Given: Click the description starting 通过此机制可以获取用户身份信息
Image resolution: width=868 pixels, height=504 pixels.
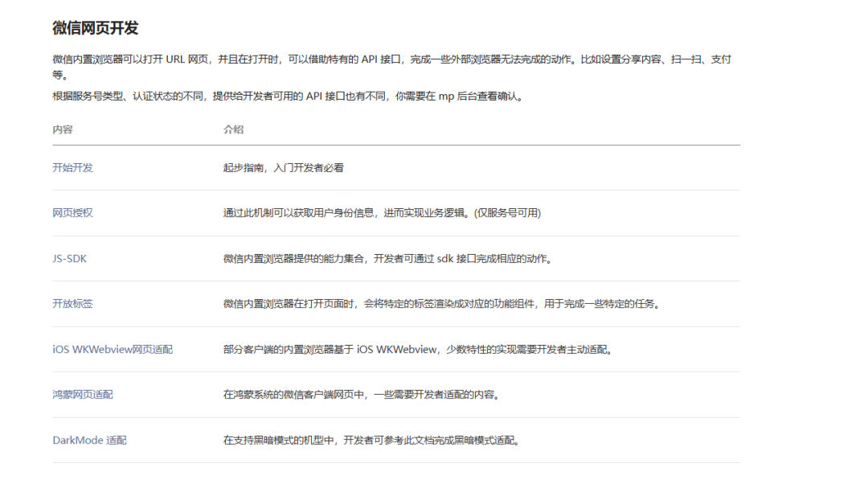Looking at the screenshot, I should (x=382, y=213).
